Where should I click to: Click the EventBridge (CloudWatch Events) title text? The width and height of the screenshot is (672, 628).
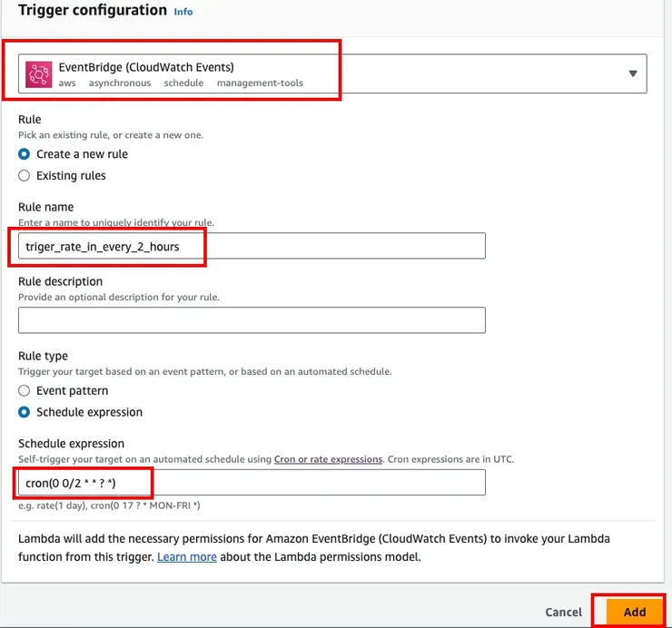[x=146, y=67]
